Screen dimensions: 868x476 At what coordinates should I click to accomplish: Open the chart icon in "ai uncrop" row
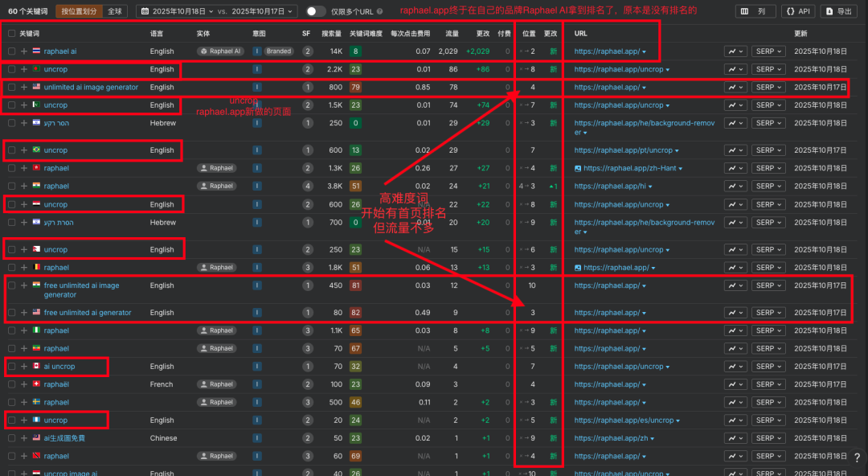click(x=735, y=367)
